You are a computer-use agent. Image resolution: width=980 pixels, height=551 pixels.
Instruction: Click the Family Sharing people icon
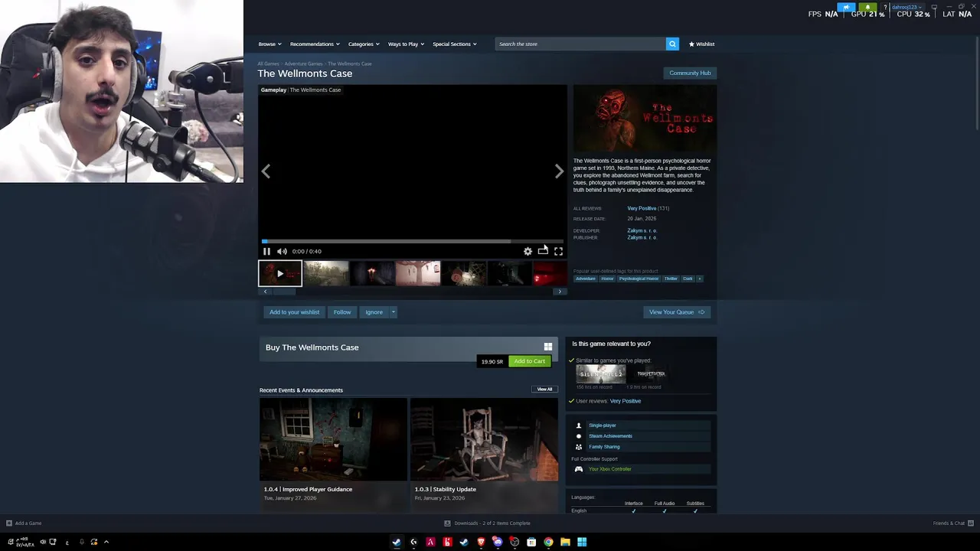579,447
